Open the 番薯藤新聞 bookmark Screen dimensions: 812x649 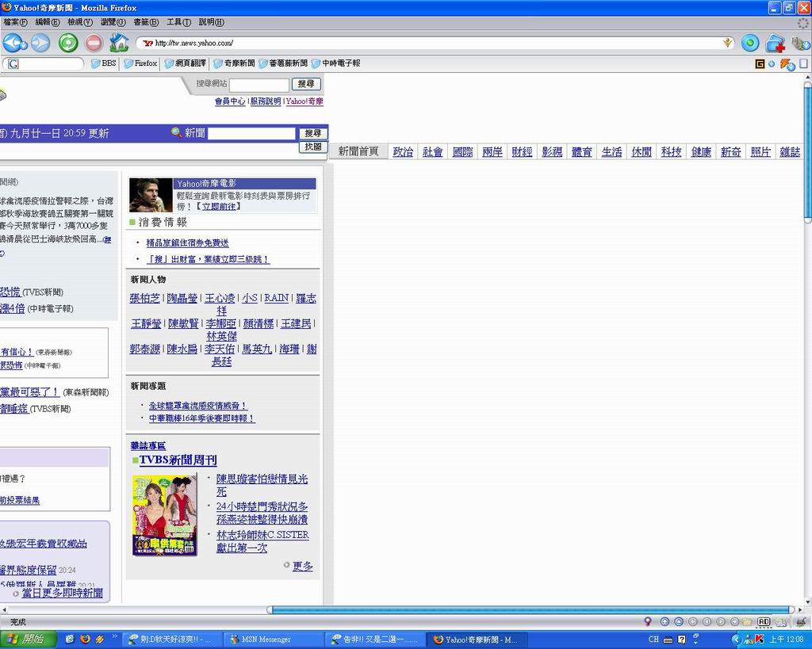[x=283, y=63]
